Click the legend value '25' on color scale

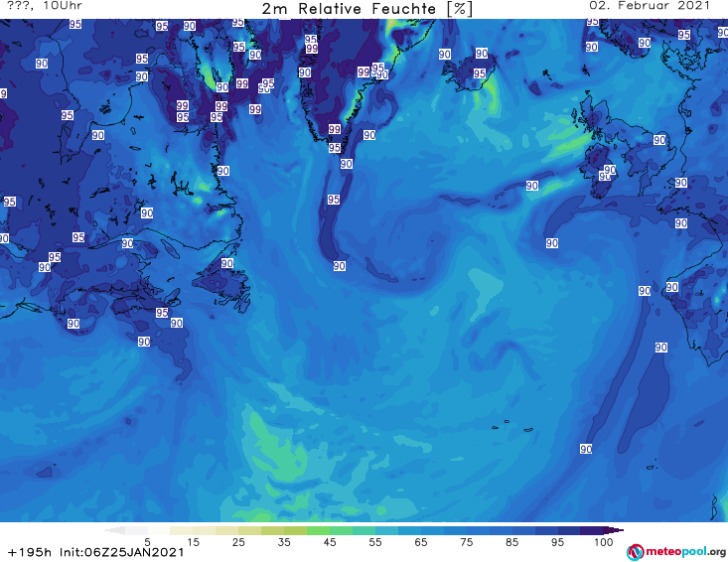[x=238, y=541]
